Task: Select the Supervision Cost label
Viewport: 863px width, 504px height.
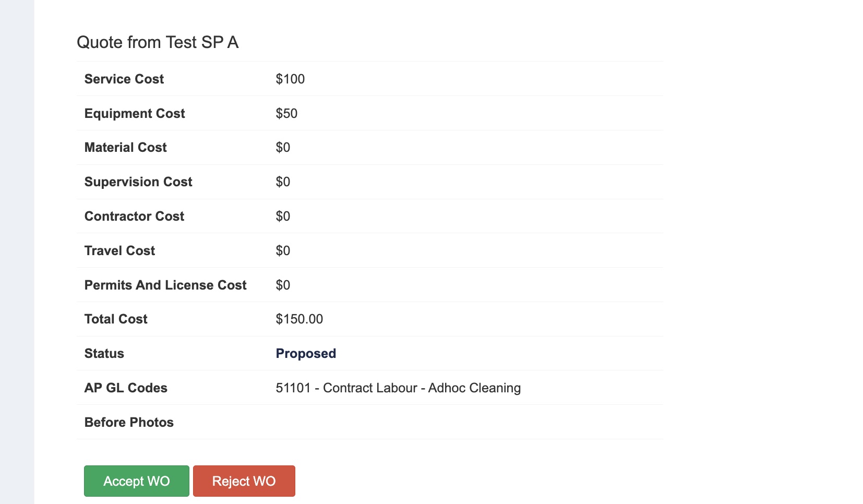Action: 138,182
